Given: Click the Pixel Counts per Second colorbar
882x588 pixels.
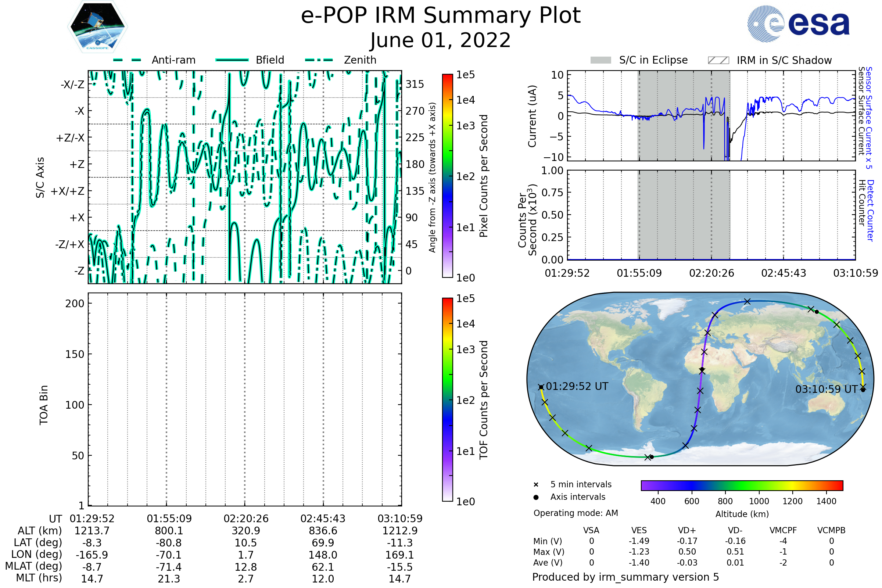Looking at the screenshot, I should point(447,176).
